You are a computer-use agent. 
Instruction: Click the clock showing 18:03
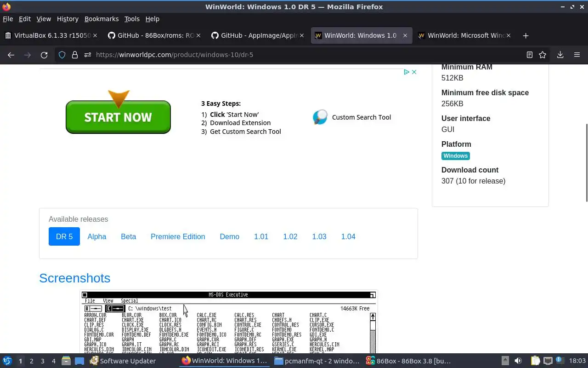click(x=577, y=361)
